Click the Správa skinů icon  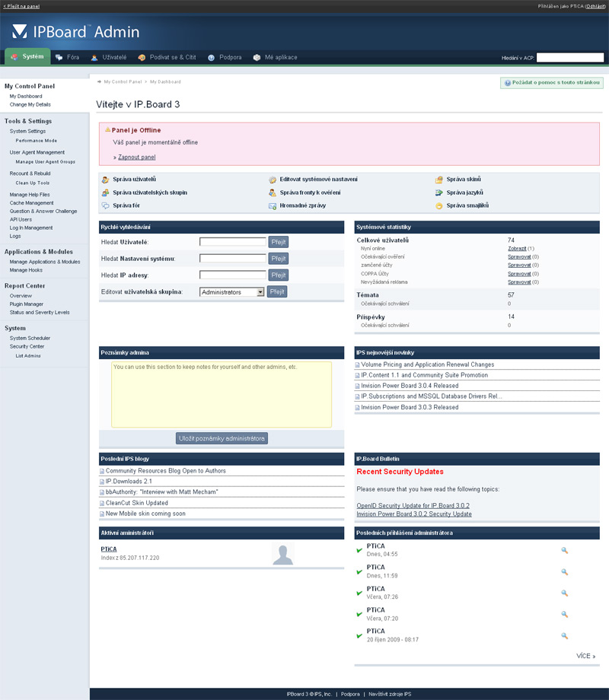(439, 180)
